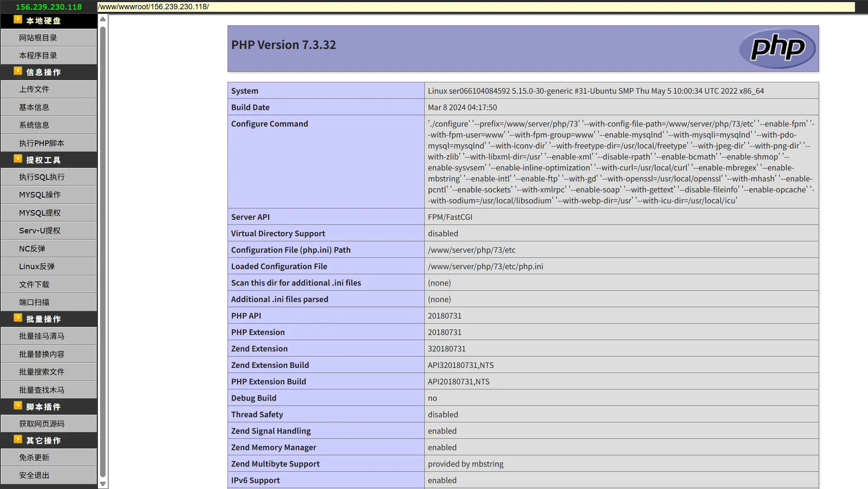Click the green IP address 156.239.230.118
Image resolution: width=868 pixels, height=489 pixels.
[x=49, y=7]
